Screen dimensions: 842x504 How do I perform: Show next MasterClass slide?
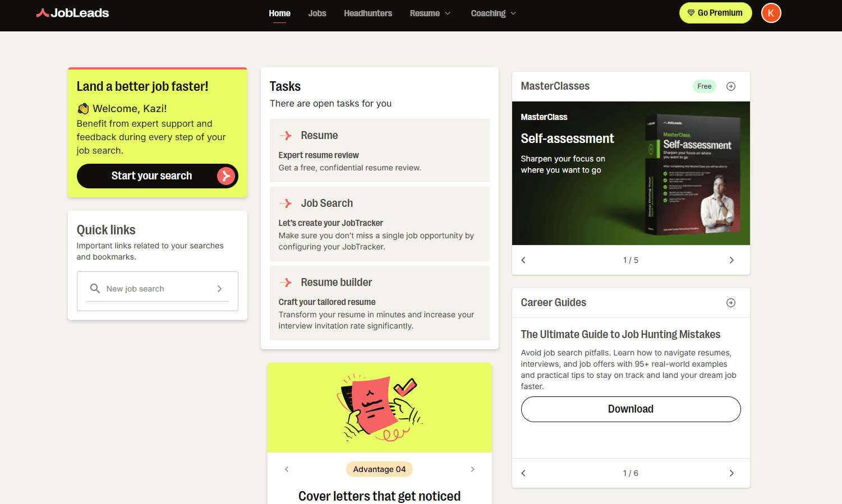click(x=731, y=260)
